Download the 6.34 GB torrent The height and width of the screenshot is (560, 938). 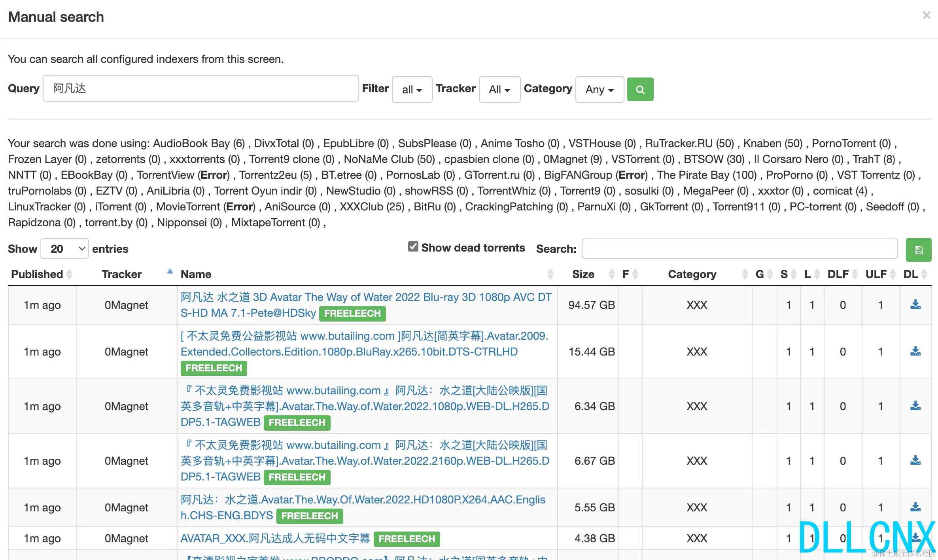coord(915,406)
